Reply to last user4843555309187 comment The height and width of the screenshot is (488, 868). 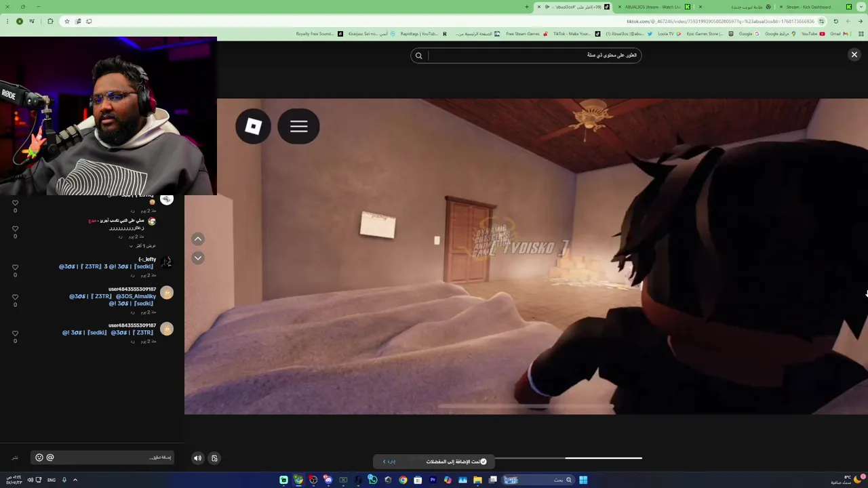132,342
